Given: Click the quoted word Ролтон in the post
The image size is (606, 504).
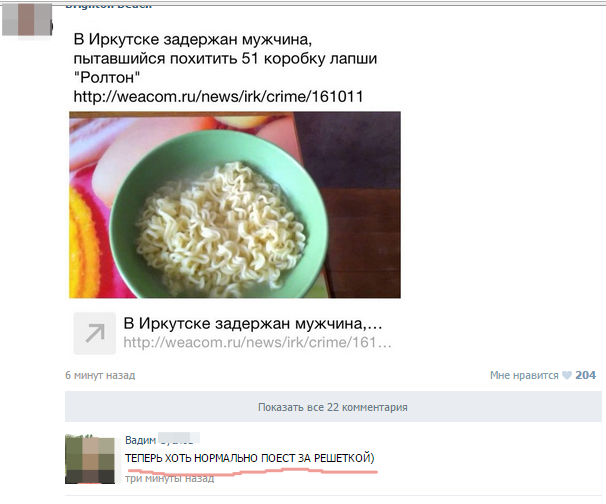Looking at the screenshot, I should [x=107, y=78].
